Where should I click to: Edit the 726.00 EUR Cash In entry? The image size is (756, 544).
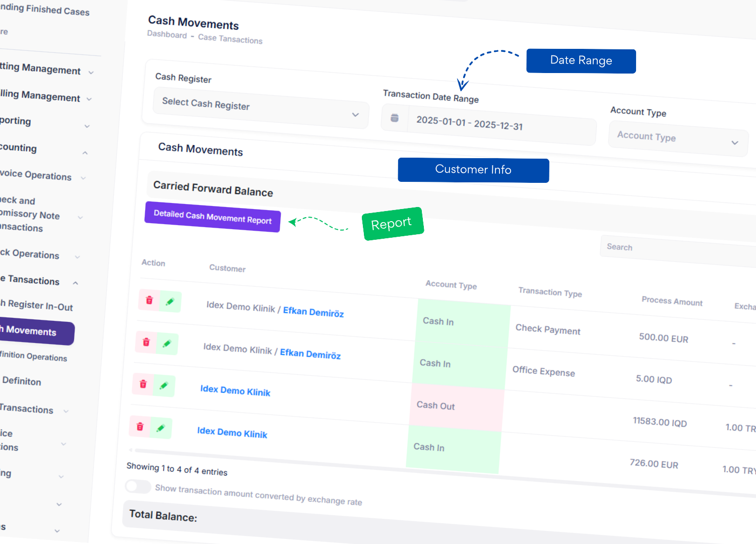(x=161, y=428)
